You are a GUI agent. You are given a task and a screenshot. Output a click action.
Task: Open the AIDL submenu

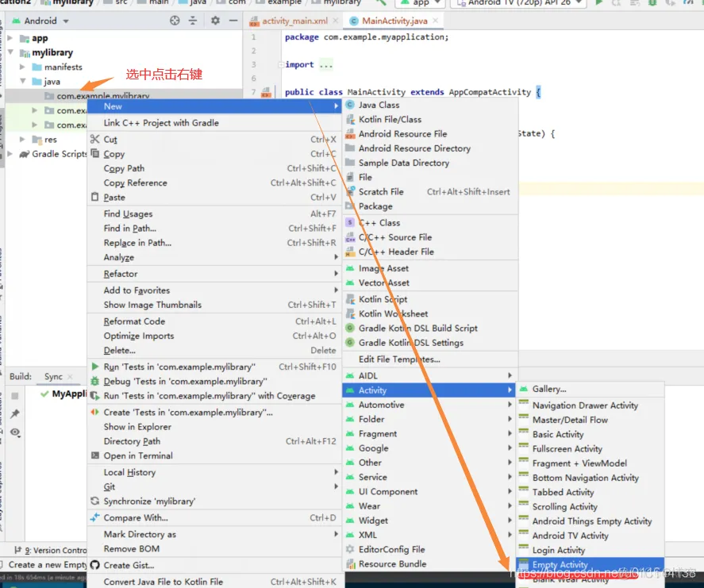coord(430,375)
